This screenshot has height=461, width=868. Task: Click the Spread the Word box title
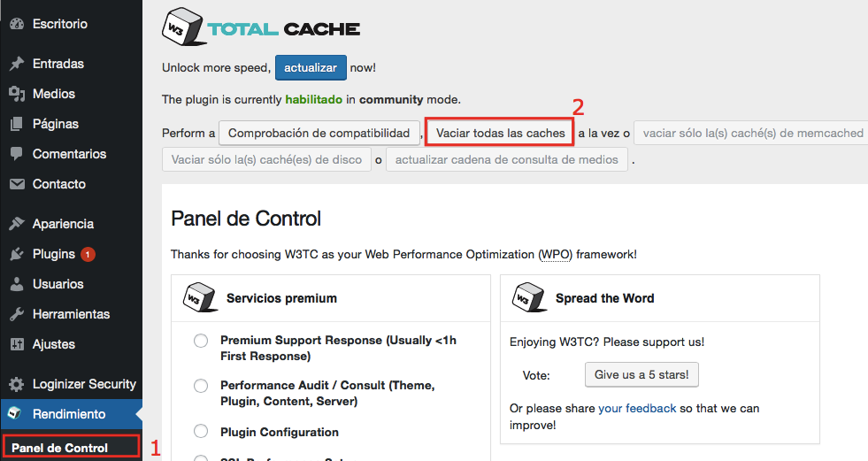click(x=605, y=298)
